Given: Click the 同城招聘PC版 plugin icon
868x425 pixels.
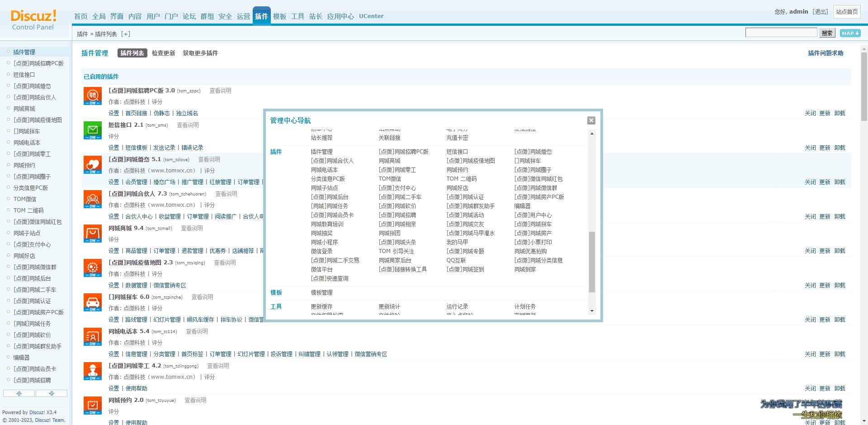Looking at the screenshot, I should click(x=93, y=96).
